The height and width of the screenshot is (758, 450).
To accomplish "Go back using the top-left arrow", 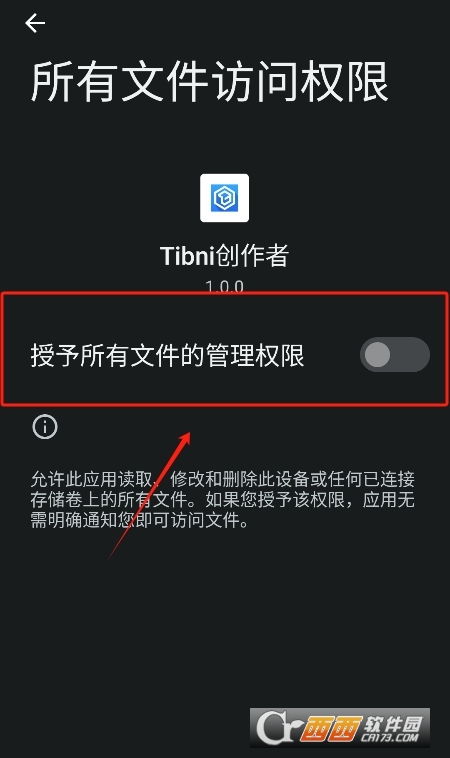I will click(x=35, y=23).
